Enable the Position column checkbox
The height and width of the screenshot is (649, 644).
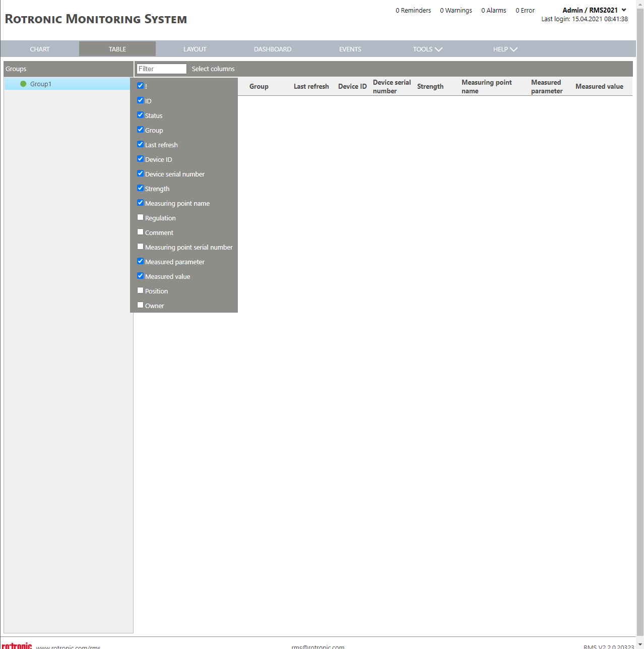pyautogui.click(x=141, y=290)
